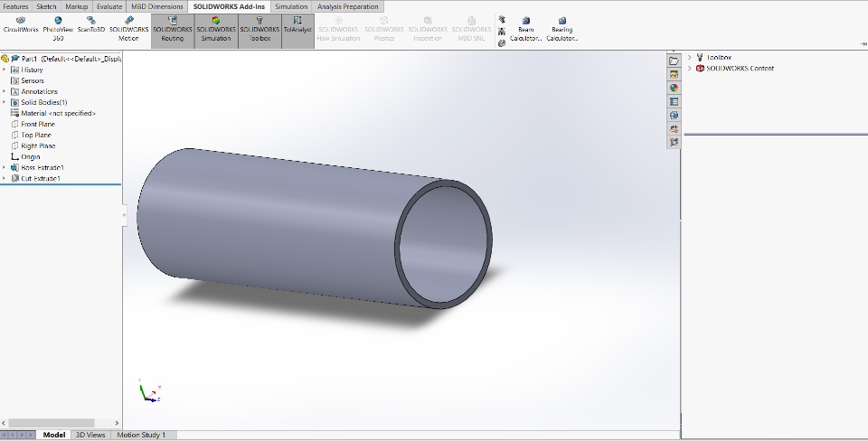The width and height of the screenshot is (868, 441).
Task: Open the View Palette icon in task pane
Action: coord(674,74)
